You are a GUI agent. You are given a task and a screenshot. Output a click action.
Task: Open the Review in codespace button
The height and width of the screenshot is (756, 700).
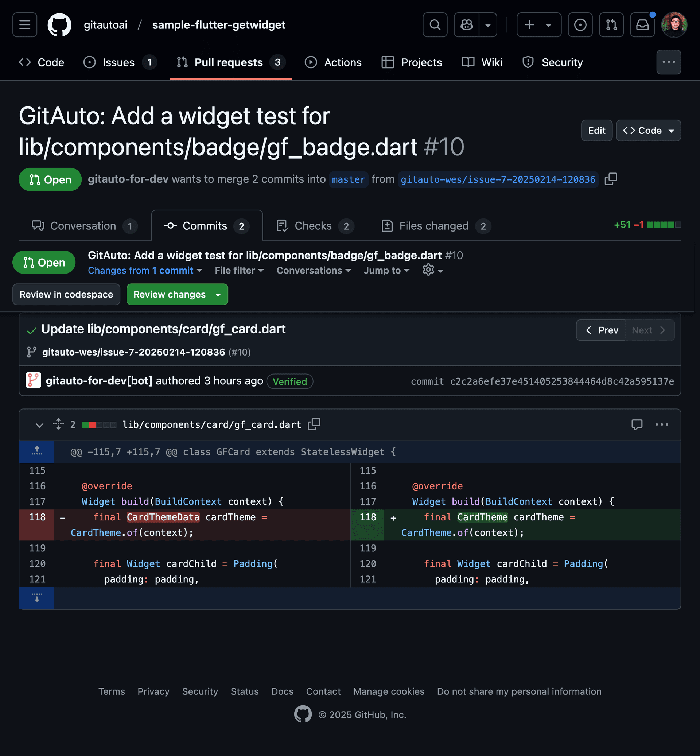pyautogui.click(x=66, y=294)
